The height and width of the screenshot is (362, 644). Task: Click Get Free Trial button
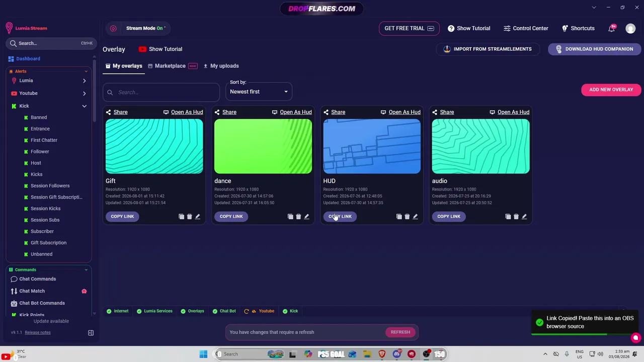click(409, 29)
